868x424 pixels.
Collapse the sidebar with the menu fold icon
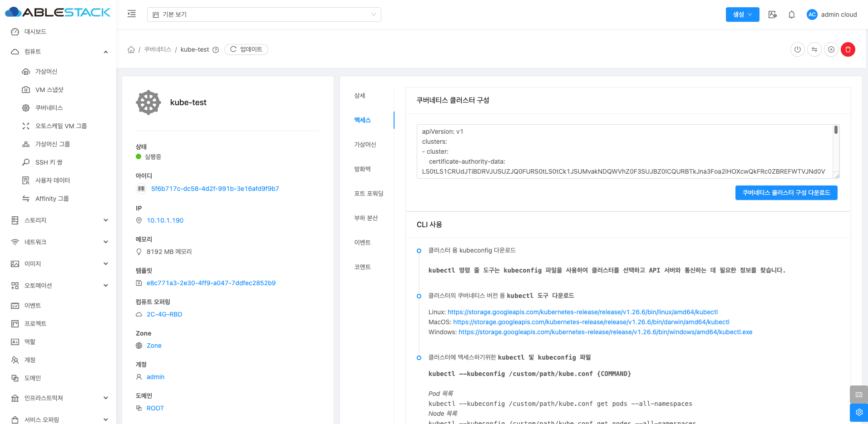click(132, 14)
